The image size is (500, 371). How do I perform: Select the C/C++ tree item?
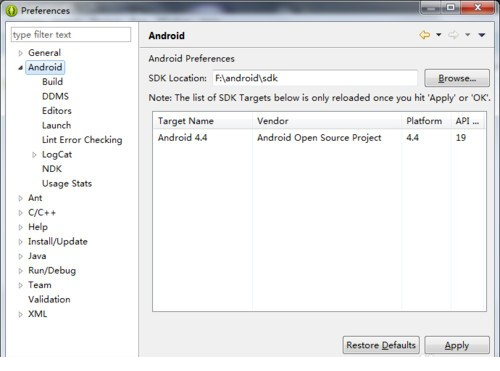click(x=42, y=212)
